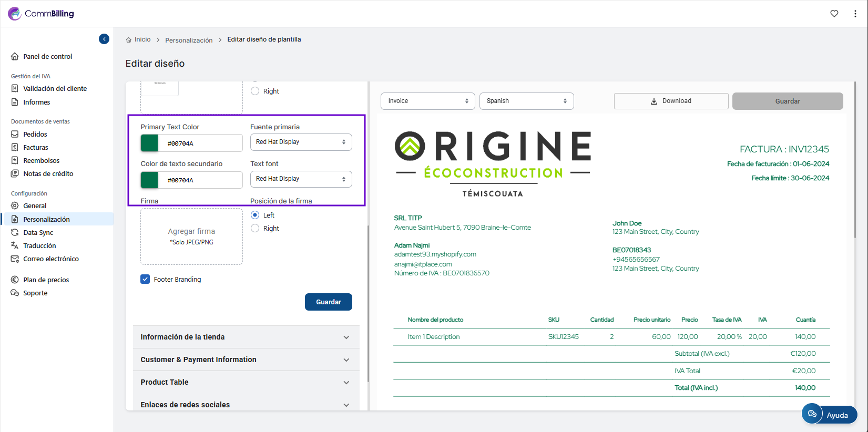Select Left for signature position

click(255, 215)
